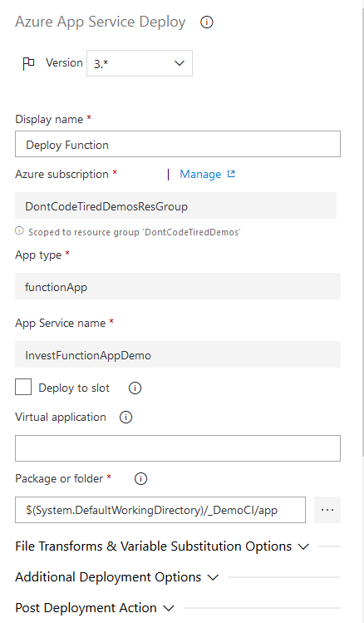Select the DontCodeTiredDemosResGroup subscription field
Image resolution: width=364 pixels, height=623 pixels.
point(176,205)
